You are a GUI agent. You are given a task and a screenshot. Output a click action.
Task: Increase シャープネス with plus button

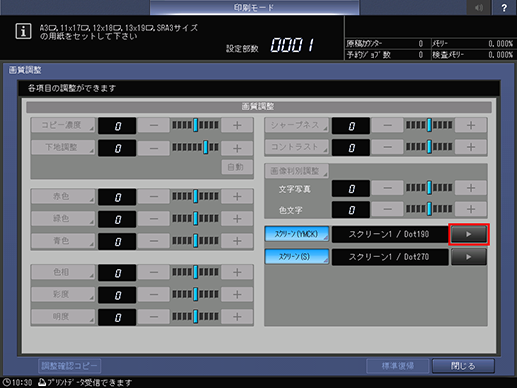[471, 126]
